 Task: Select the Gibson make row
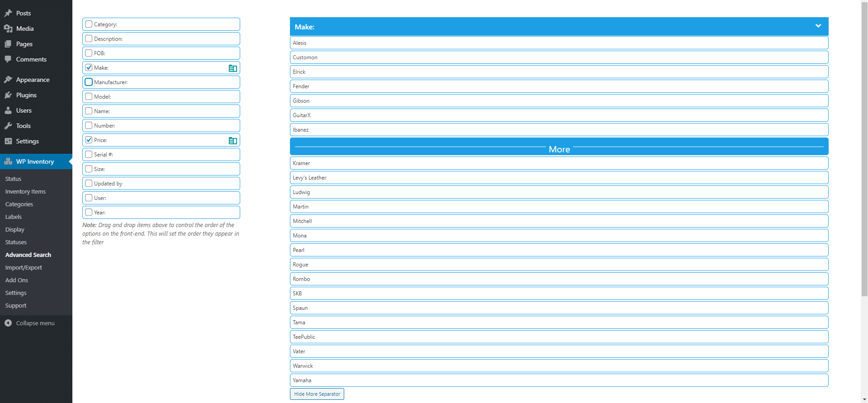click(x=559, y=101)
